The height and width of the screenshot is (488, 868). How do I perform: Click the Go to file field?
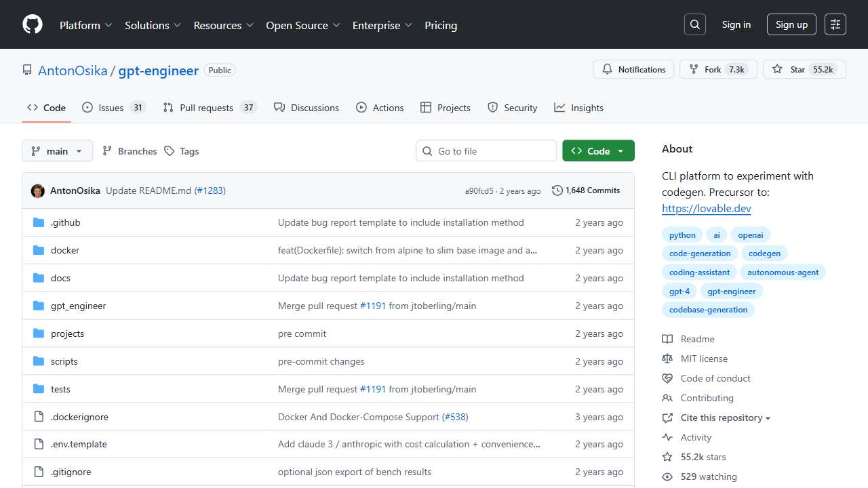click(x=486, y=151)
